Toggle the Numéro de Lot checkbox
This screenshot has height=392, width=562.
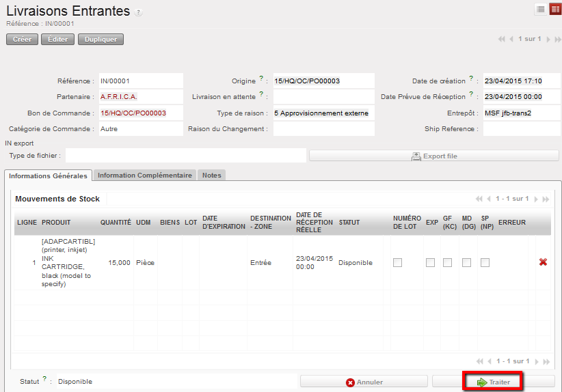[x=397, y=263]
